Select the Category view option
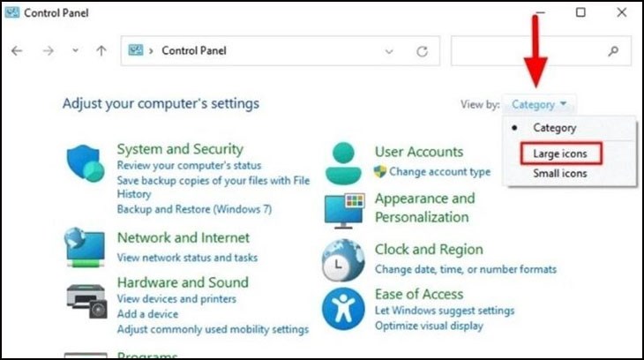Viewport: 644px width, 360px height. (555, 128)
